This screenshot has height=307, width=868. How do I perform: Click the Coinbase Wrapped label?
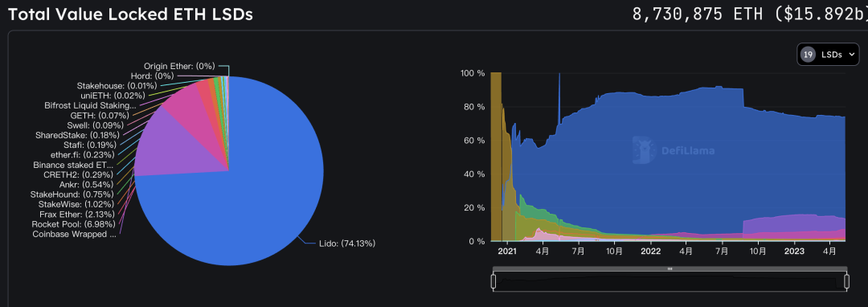(74, 234)
